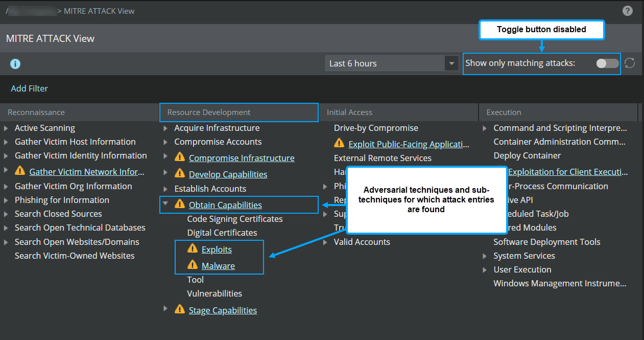Click warning icon beside Compromise Infrastructure

pos(180,157)
